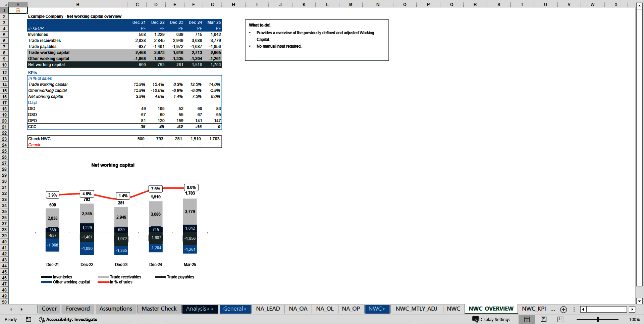The height and width of the screenshot is (324, 644).
Task: Switch to Page Layout view icon
Action: click(543, 319)
